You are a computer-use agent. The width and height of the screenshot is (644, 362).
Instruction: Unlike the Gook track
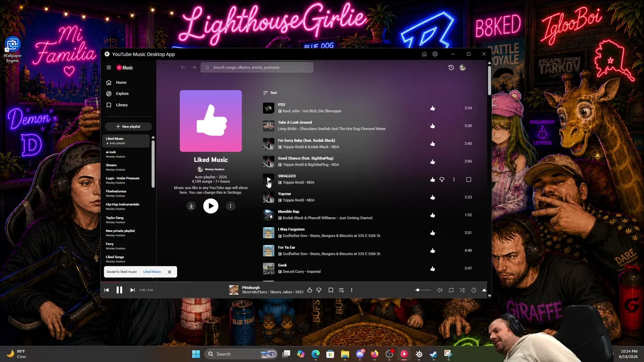[x=433, y=268]
